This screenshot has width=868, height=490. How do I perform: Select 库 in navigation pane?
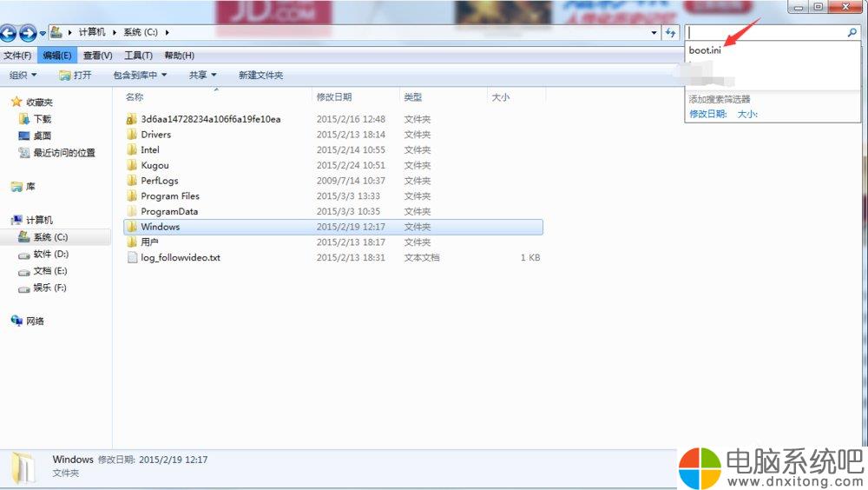click(30, 186)
